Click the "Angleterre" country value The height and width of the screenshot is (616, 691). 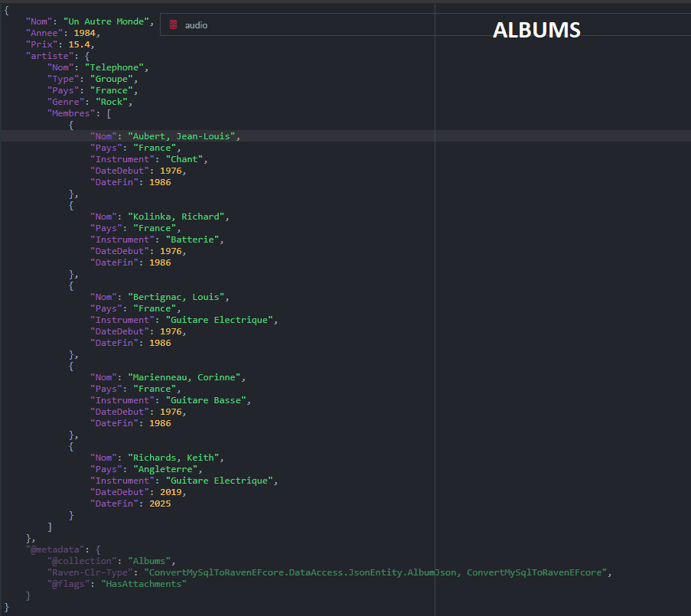pyautogui.click(x=167, y=469)
